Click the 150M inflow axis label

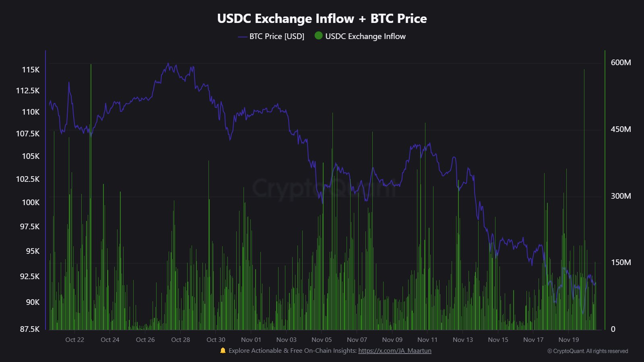[x=621, y=262]
